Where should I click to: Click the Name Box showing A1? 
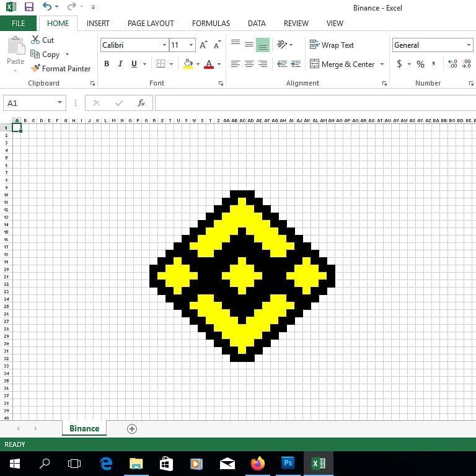point(34,104)
